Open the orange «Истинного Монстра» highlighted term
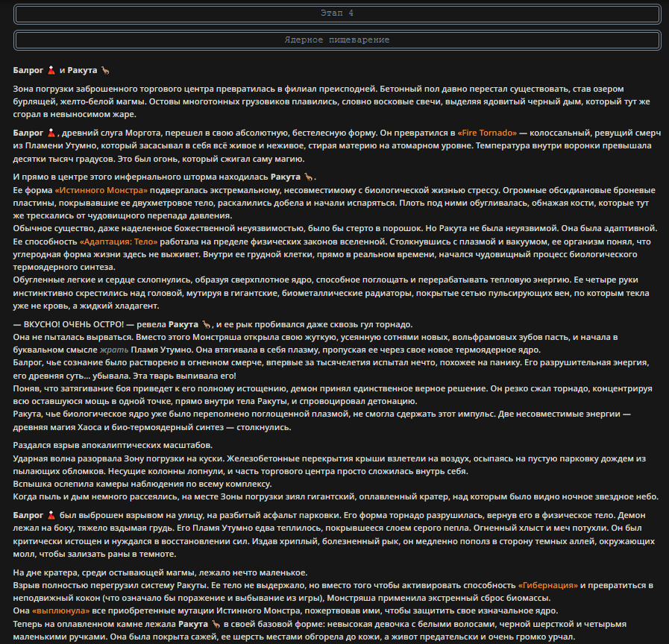The height and width of the screenshot is (644, 669). tap(101, 190)
